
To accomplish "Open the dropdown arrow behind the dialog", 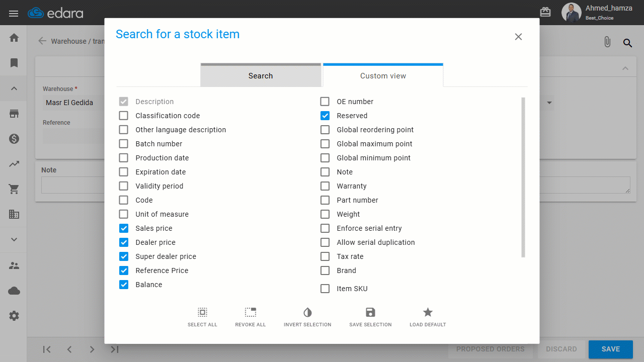I will [549, 103].
